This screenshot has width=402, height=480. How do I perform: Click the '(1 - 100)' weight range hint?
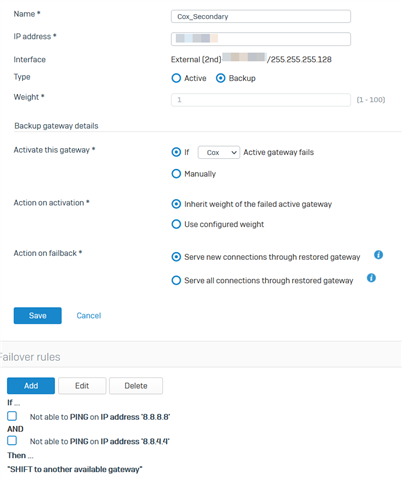(x=371, y=100)
